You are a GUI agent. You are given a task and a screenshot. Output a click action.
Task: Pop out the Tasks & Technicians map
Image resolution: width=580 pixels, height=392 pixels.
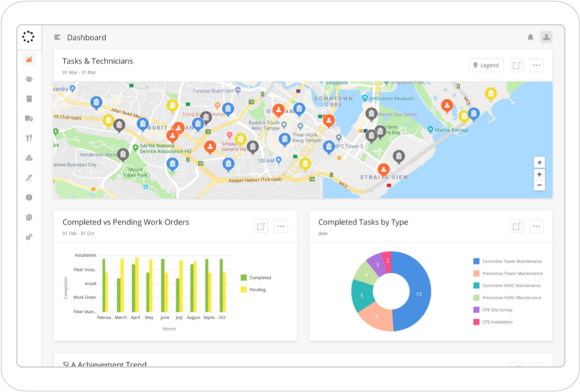pos(516,66)
